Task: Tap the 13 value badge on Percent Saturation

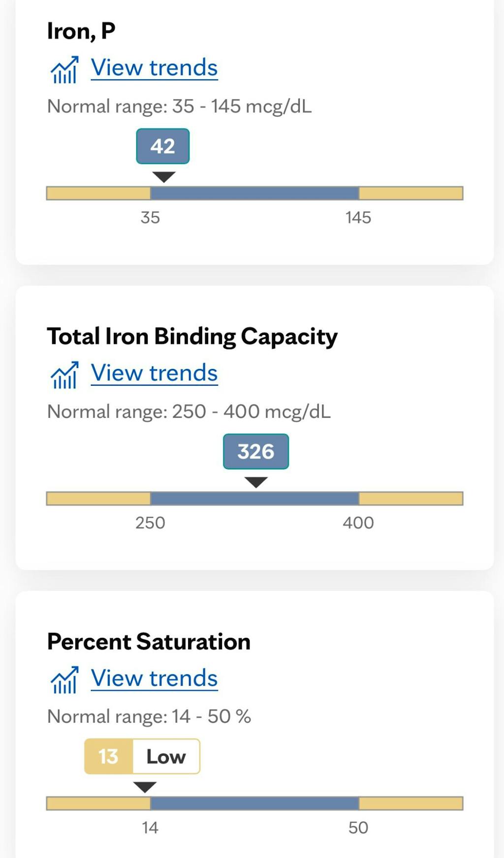Action: [108, 757]
